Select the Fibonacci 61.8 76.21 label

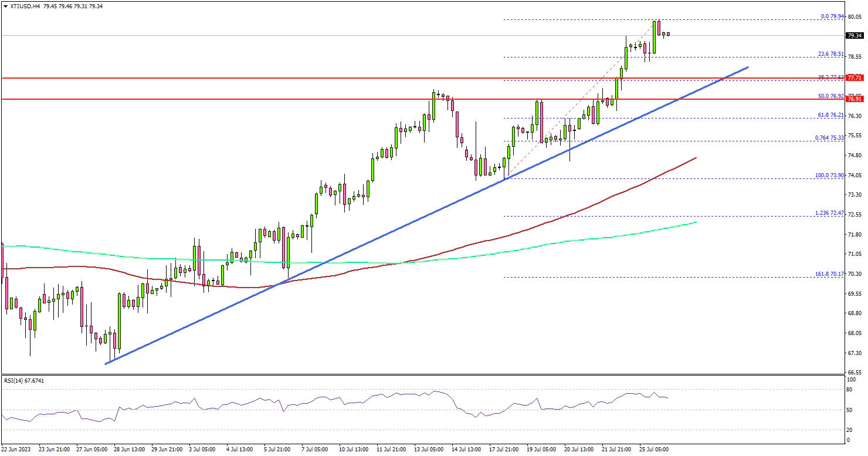(830, 115)
